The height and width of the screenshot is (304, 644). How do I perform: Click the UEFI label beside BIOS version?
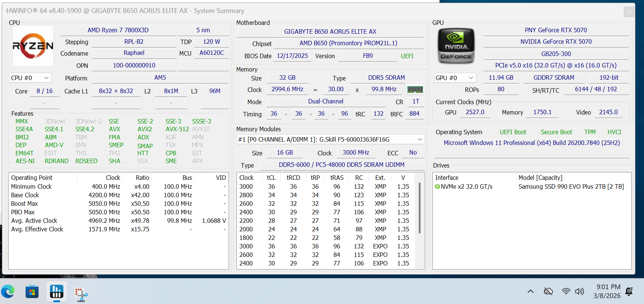407,56
